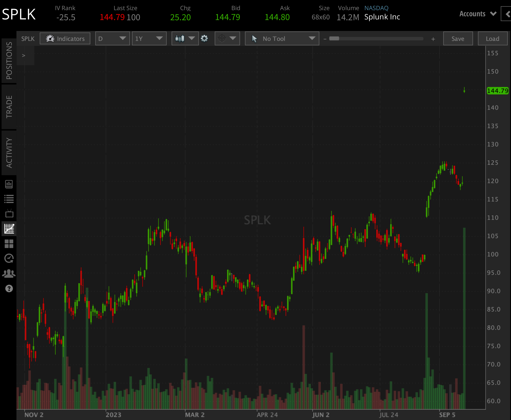The width and height of the screenshot is (511, 420).
Task: Open the No Tool drawing selector
Action: [282, 38]
